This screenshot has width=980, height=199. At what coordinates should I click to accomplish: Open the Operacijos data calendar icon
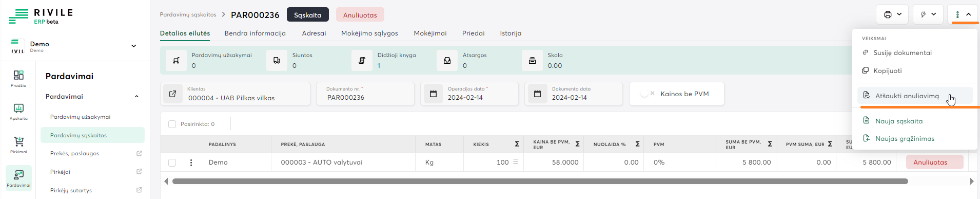coord(433,94)
